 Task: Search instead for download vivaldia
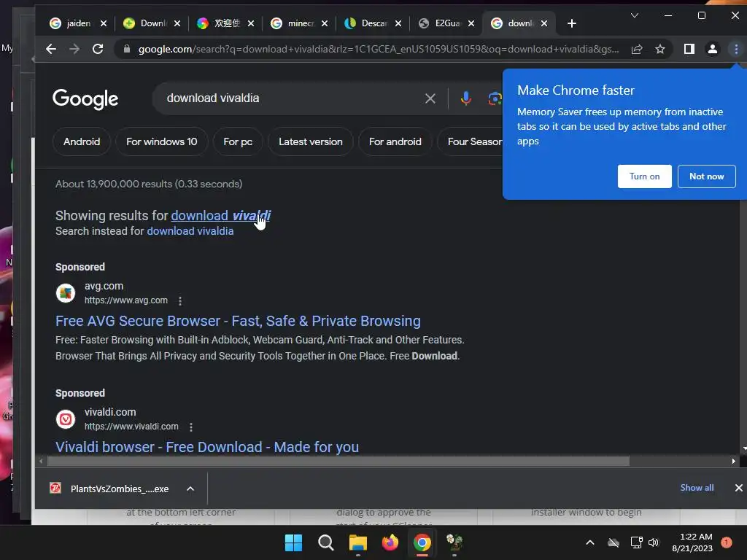pos(190,231)
